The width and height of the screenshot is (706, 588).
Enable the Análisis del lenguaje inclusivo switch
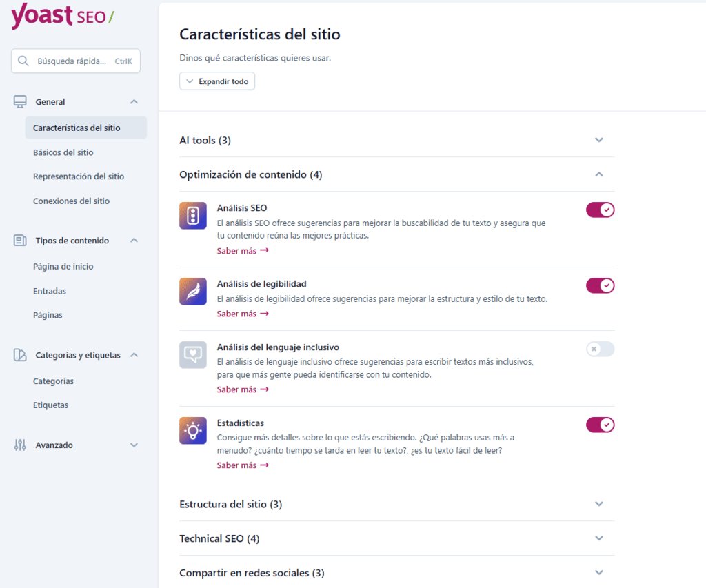tap(600, 349)
